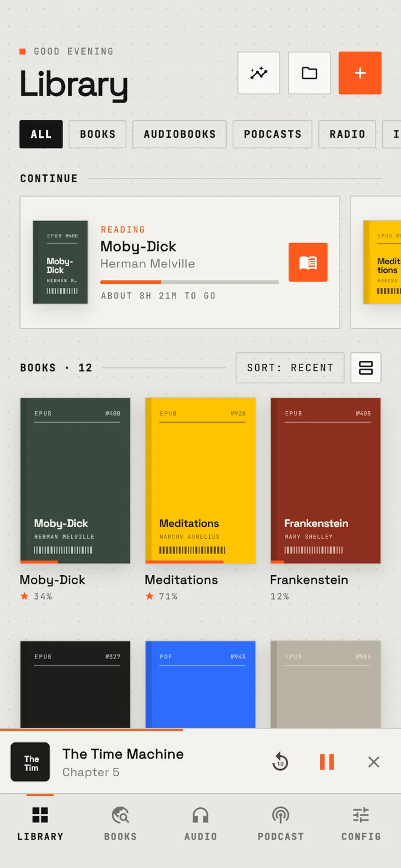Open Library tab in bottom navigation

point(40,824)
